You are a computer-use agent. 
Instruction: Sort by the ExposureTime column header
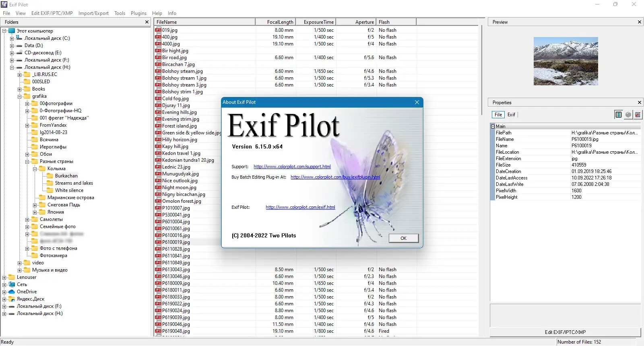(316, 22)
